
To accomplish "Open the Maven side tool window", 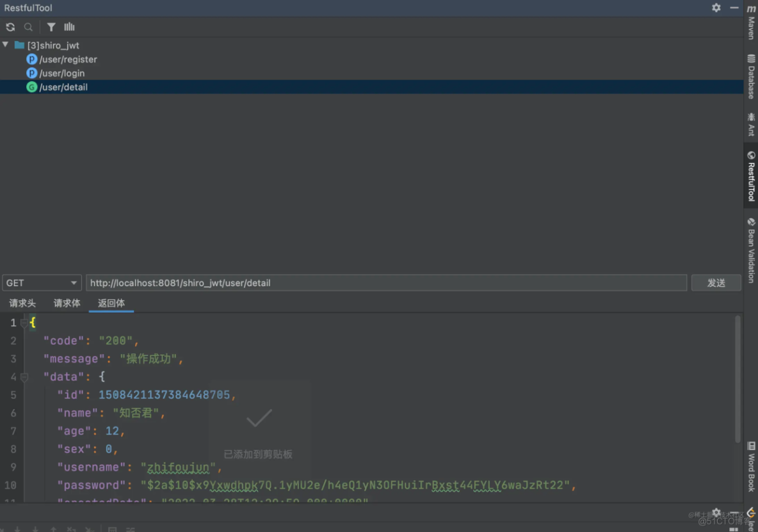I will [751, 23].
